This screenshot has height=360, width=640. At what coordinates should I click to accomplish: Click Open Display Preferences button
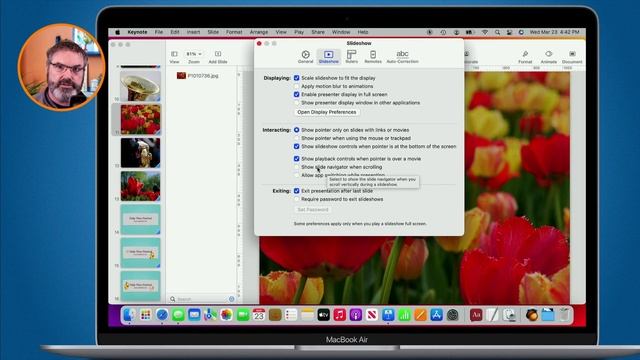click(x=327, y=112)
